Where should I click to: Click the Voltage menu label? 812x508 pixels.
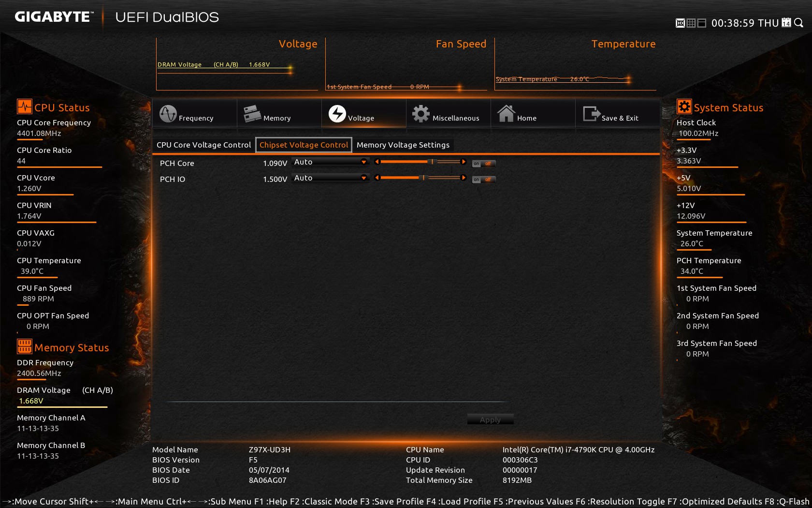tap(361, 118)
